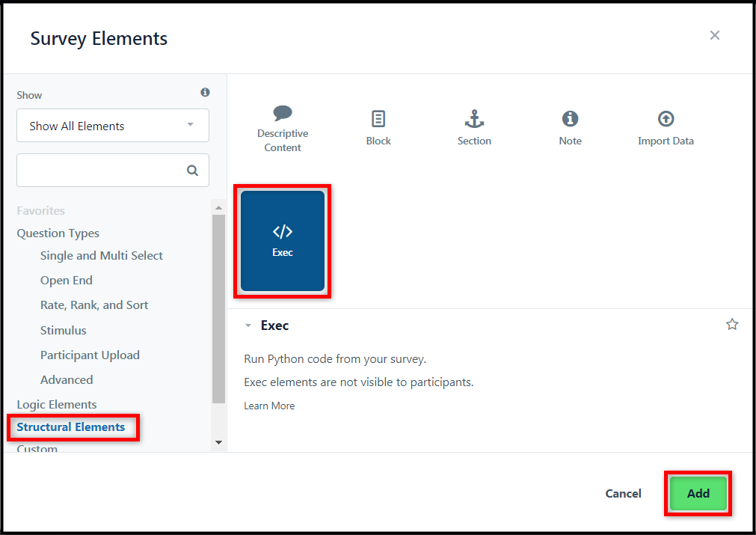The width and height of the screenshot is (756, 535).
Task: Select the Descriptive Content element
Action: point(283,128)
